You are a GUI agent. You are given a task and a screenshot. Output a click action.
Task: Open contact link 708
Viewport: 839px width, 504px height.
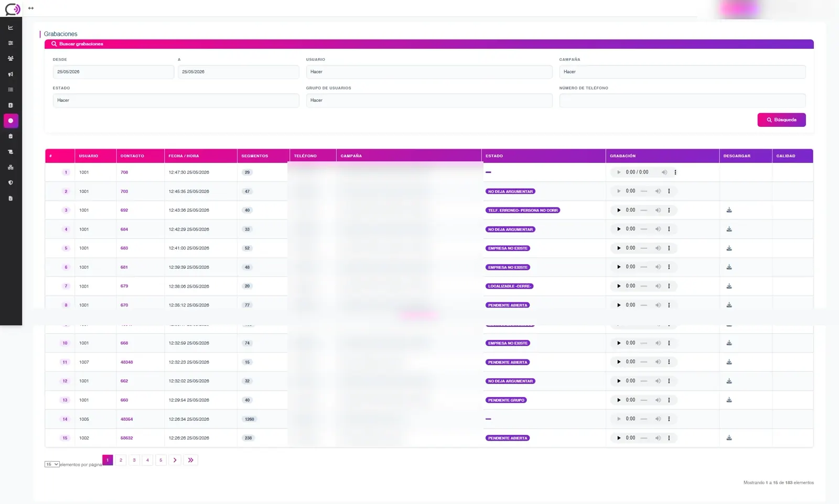click(x=124, y=172)
